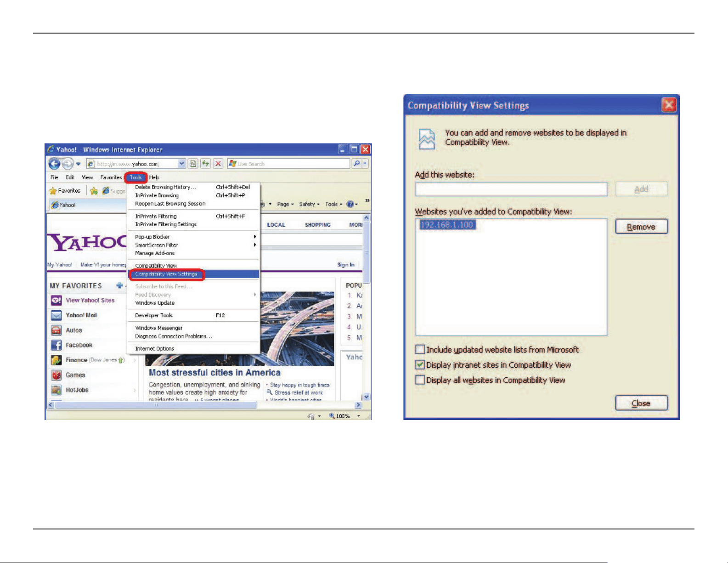Click the blue plus icon beside MY FAVORITES

120,285
